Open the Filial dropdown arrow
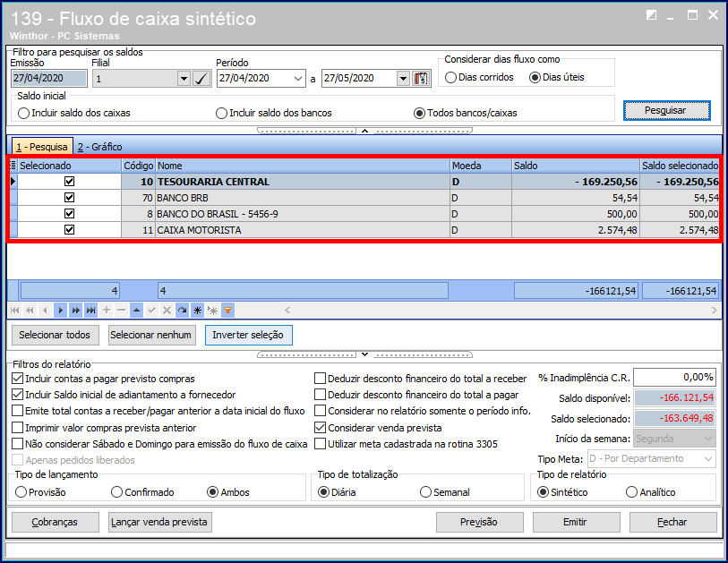The height and width of the screenshot is (563, 728). (184, 79)
